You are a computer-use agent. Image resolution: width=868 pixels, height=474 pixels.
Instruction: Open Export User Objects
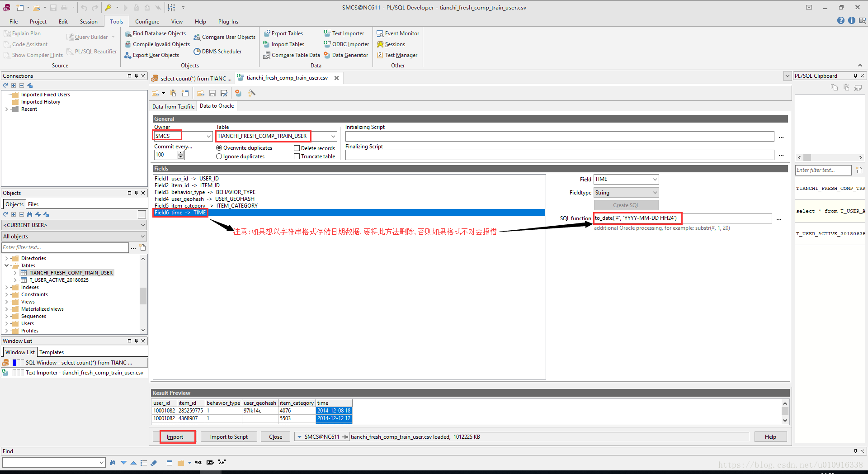(x=151, y=55)
